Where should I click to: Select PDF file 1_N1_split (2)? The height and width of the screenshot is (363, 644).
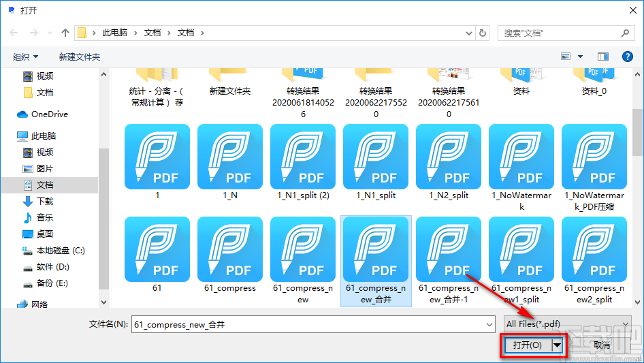pyautogui.click(x=303, y=162)
